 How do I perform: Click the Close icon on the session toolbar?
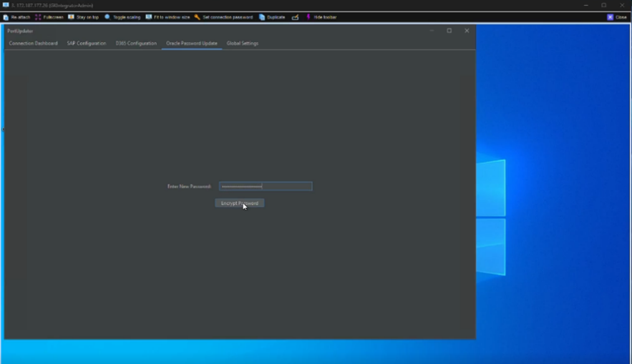tap(611, 17)
